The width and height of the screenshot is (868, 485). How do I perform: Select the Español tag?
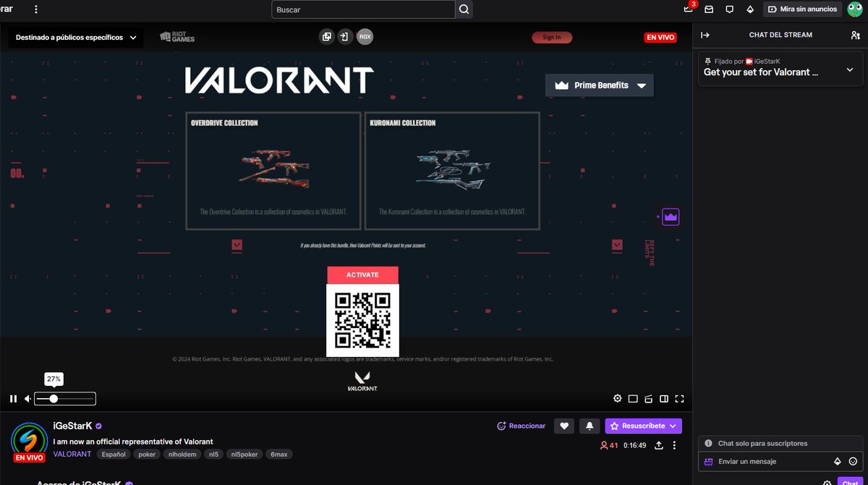click(114, 455)
